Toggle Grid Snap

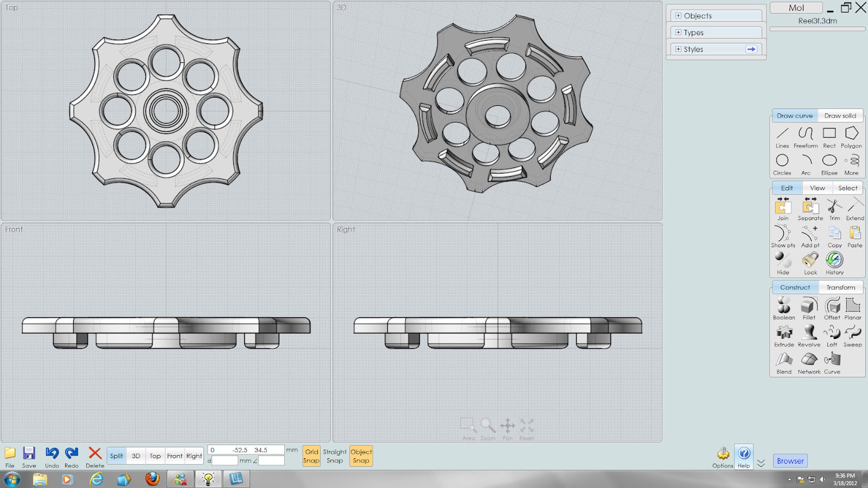tap(311, 456)
